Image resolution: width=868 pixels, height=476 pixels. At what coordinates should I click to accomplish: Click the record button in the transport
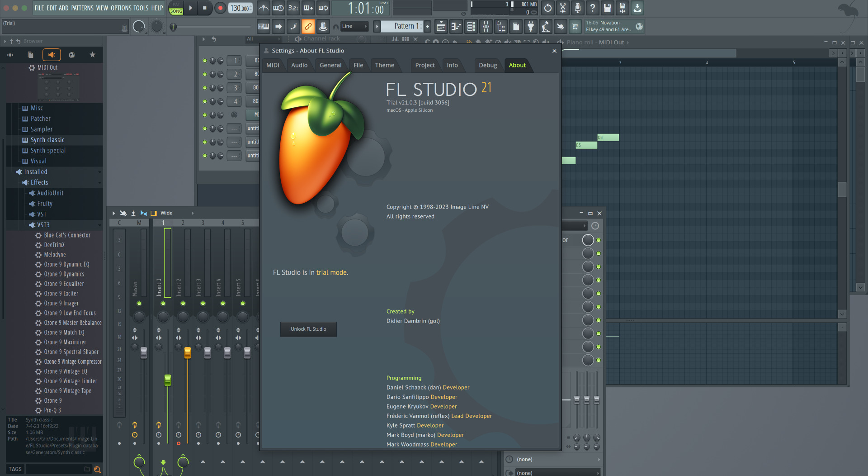tap(220, 8)
